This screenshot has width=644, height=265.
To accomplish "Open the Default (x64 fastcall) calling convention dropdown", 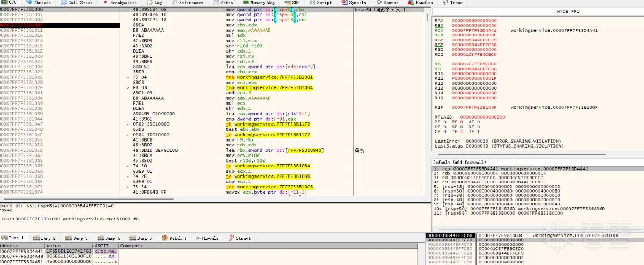I will pyautogui.click(x=458, y=161).
